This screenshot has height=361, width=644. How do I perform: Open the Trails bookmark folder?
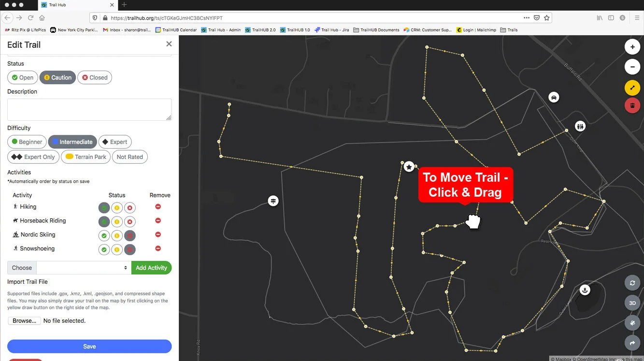pos(509,30)
